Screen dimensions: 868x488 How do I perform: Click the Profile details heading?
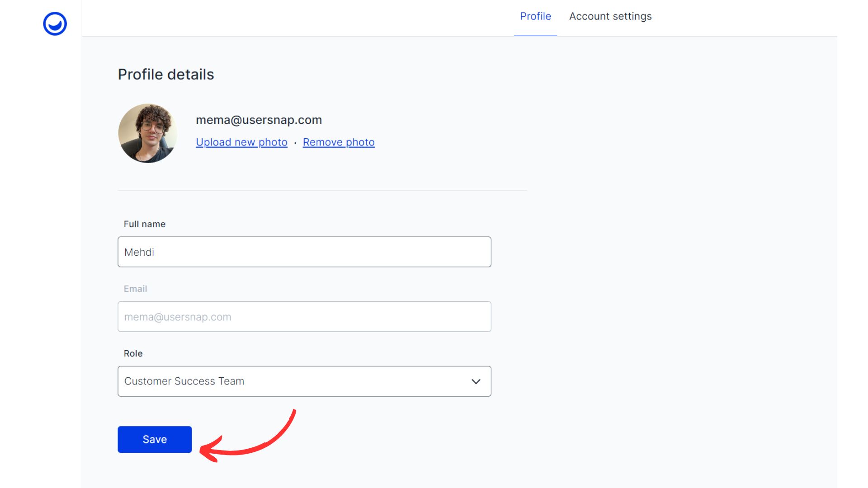[x=166, y=75]
